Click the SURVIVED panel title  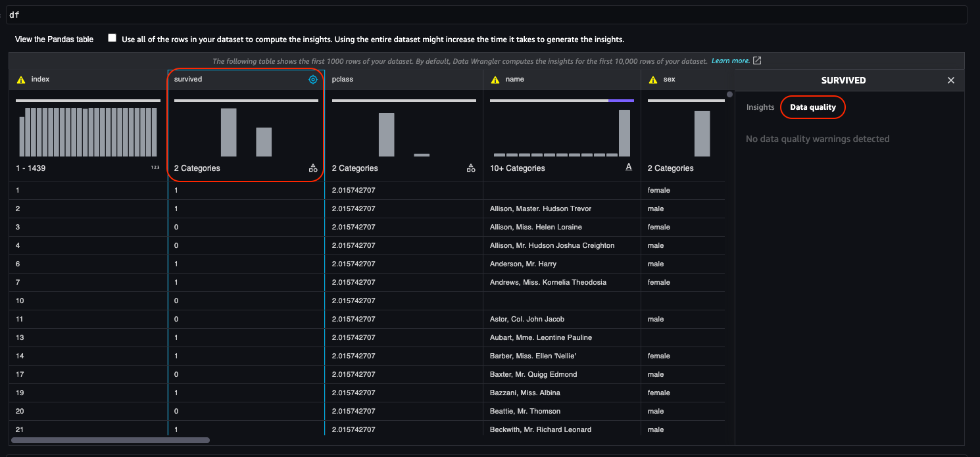843,80
